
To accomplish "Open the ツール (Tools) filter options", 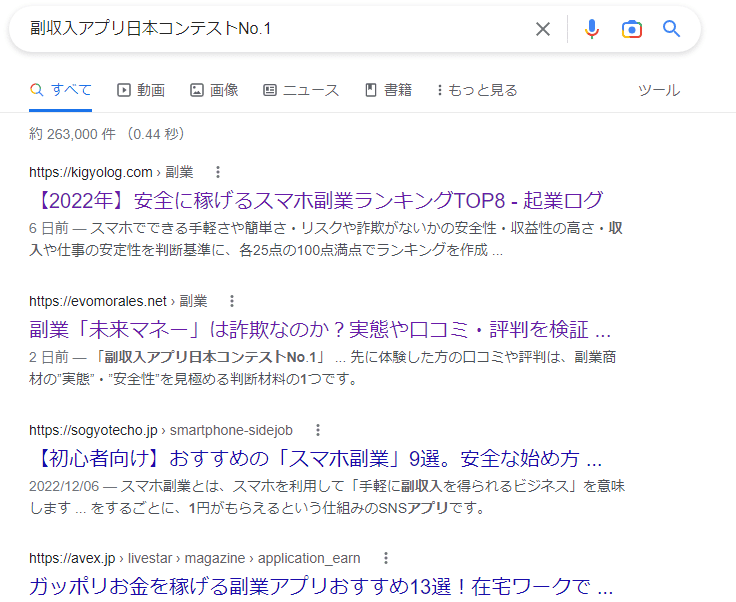I will pos(658,90).
